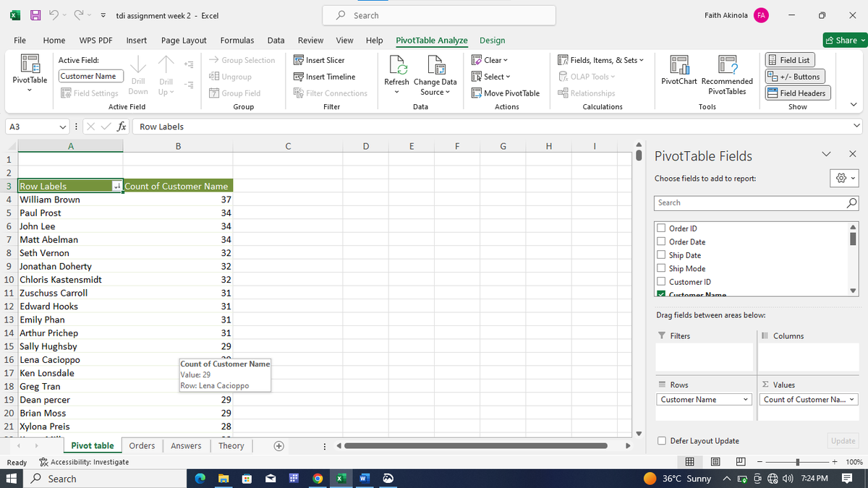
Task: Toggle the Field List button
Action: (x=790, y=60)
